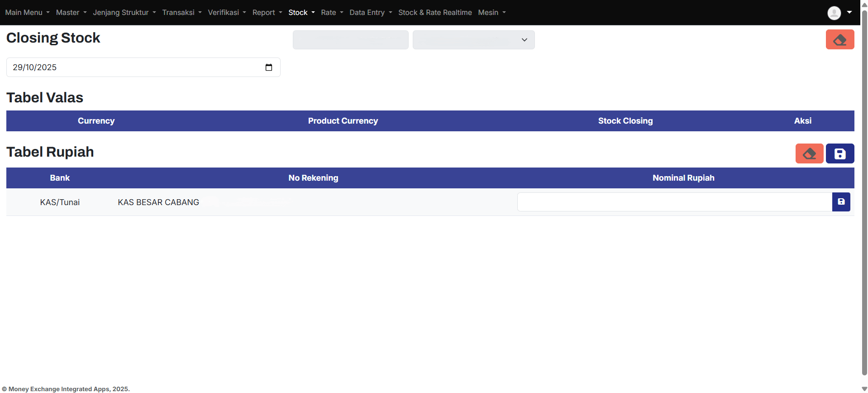Open the Main Menu dropdown
Image resolution: width=868 pixels, height=393 pixels.
coord(27,13)
